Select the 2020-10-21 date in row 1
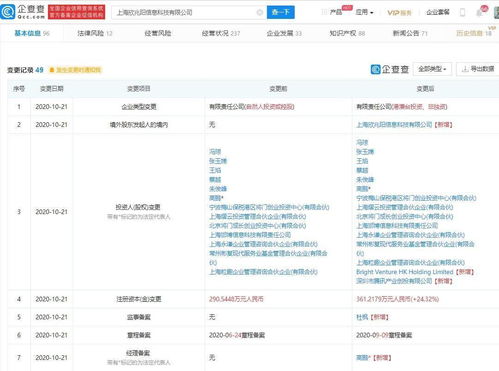The image size is (499, 371). pyautogui.click(x=52, y=107)
